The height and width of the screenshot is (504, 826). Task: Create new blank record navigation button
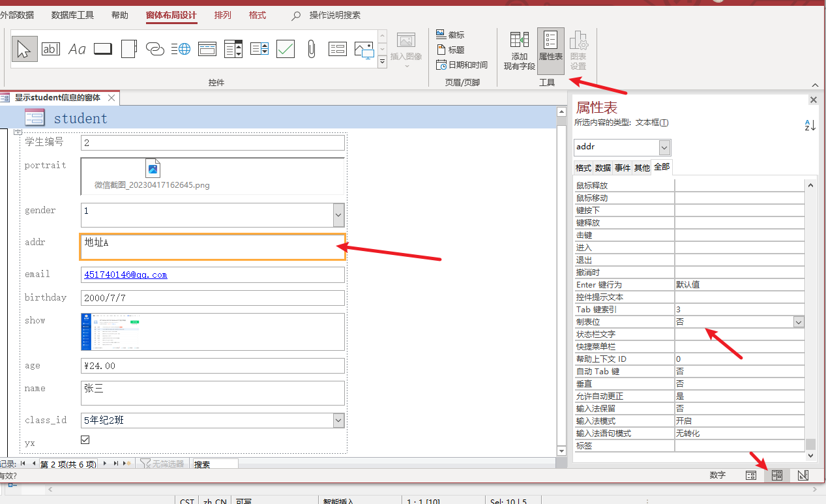click(128, 464)
